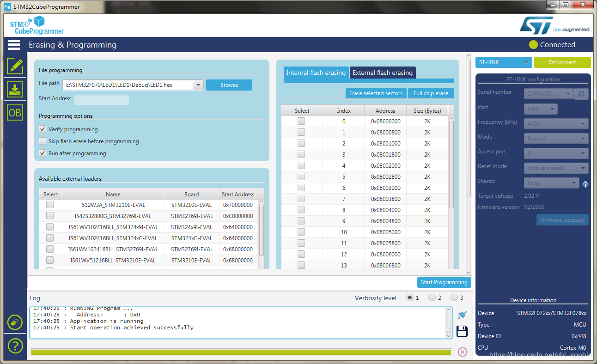This screenshot has width=597, height=364.
Task: Click the Firmware upgrade button
Action: (x=562, y=220)
